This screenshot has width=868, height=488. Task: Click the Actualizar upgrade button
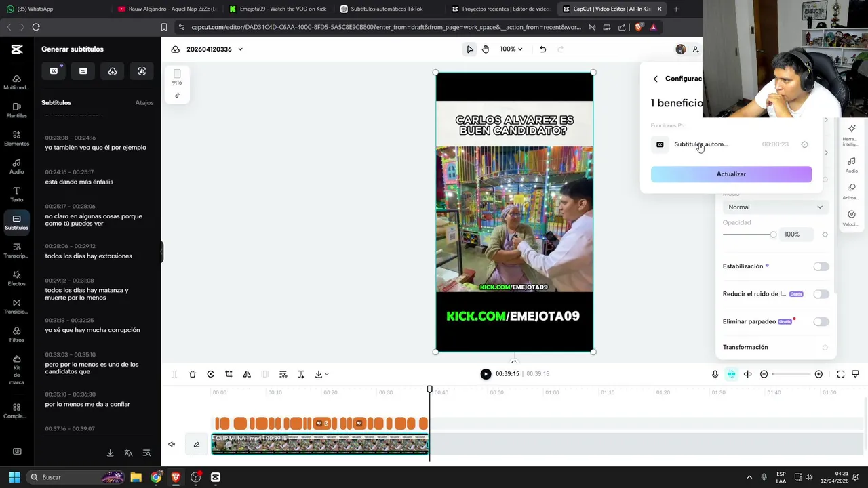[x=731, y=174]
